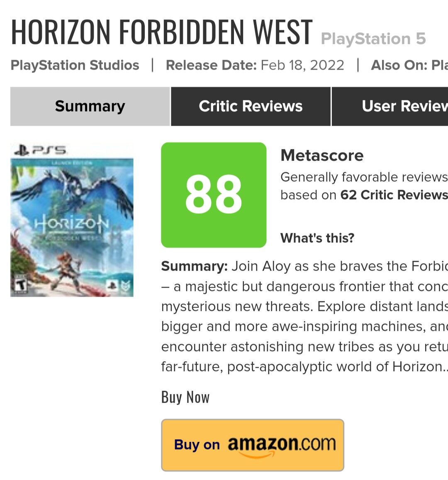Screen dimensions: 448x480
Task: Click the green 88 Metascore box
Action: click(x=214, y=195)
